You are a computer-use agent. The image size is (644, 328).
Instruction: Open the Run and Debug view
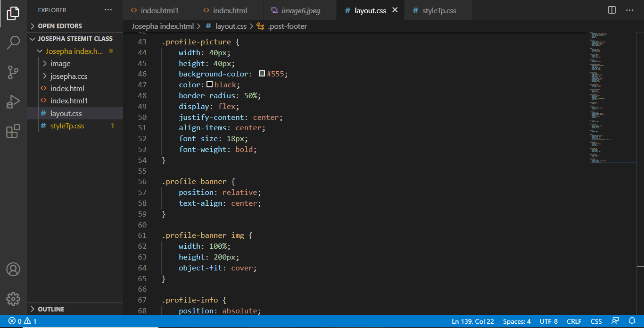click(13, 101)
